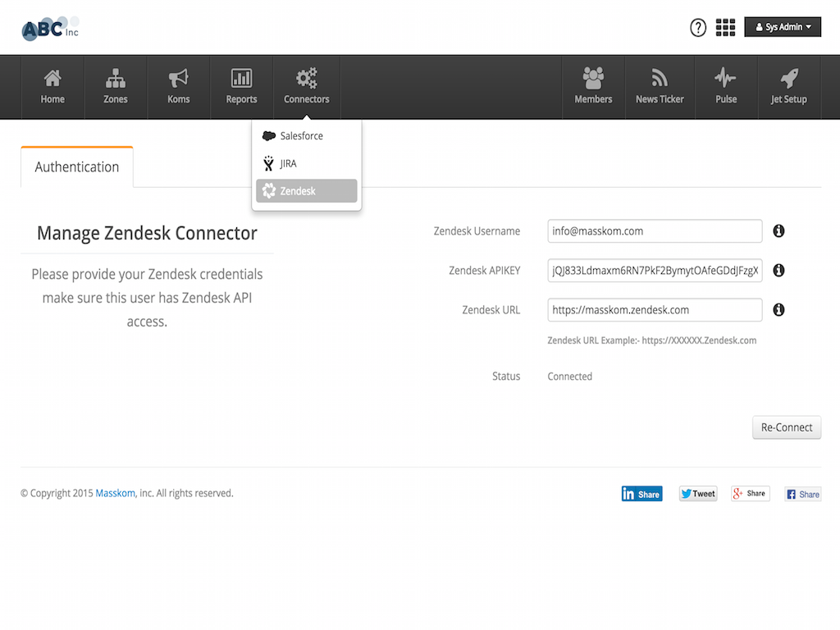Screen dimensions: 840x630
Task: Click into the Zendesk APIKEY field
Action: click(655, 271)
